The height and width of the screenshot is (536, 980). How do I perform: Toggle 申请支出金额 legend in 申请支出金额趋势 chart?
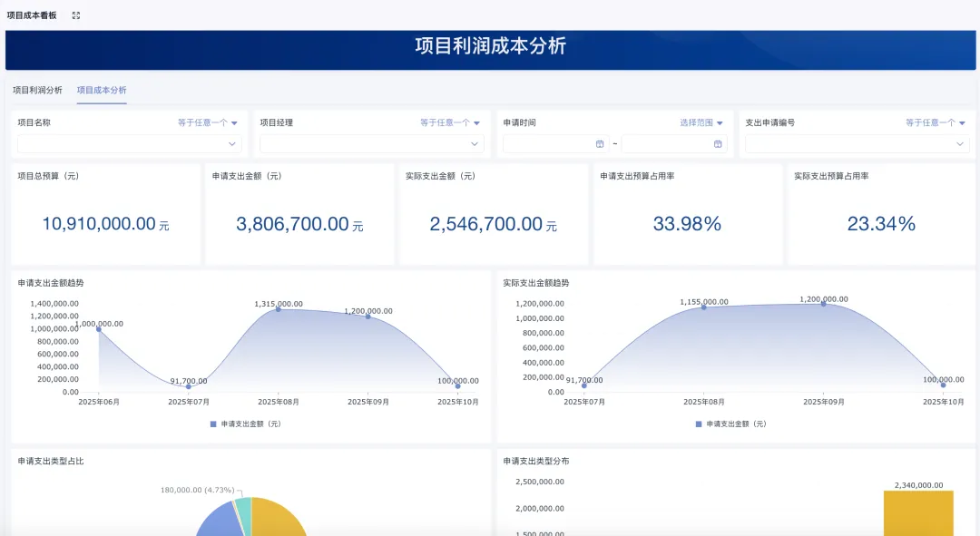coord(246,424)
